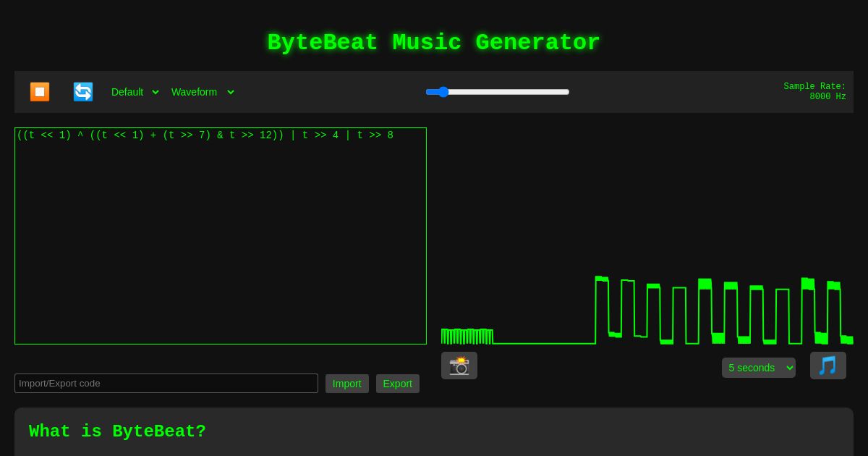Select the 'What is ByteBeat?' heading
Screen dimensions: 868x456
click(x=118, y=431)
